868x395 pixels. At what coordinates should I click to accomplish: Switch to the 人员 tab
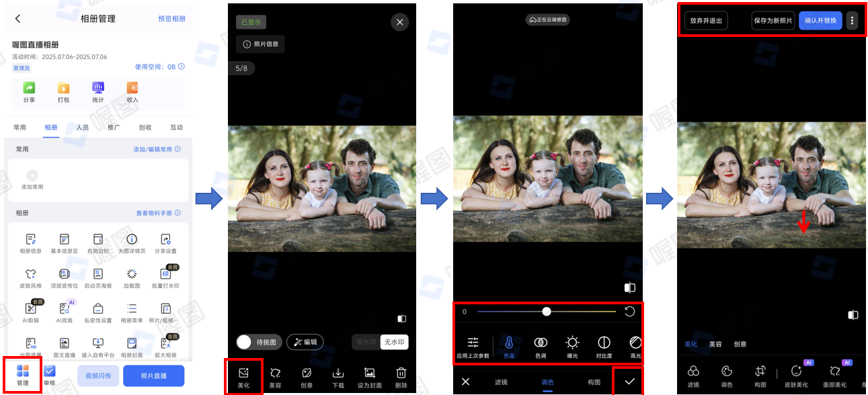pos(82,127)
